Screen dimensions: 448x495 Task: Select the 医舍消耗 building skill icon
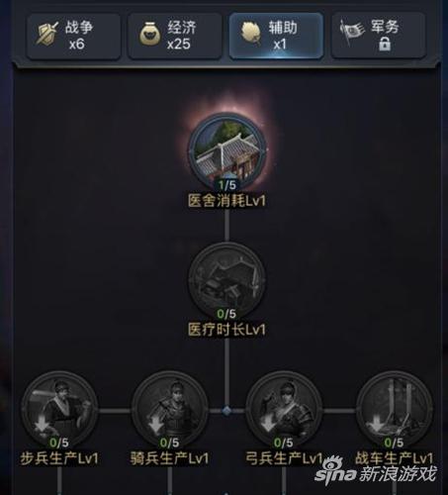click(227, 151)
